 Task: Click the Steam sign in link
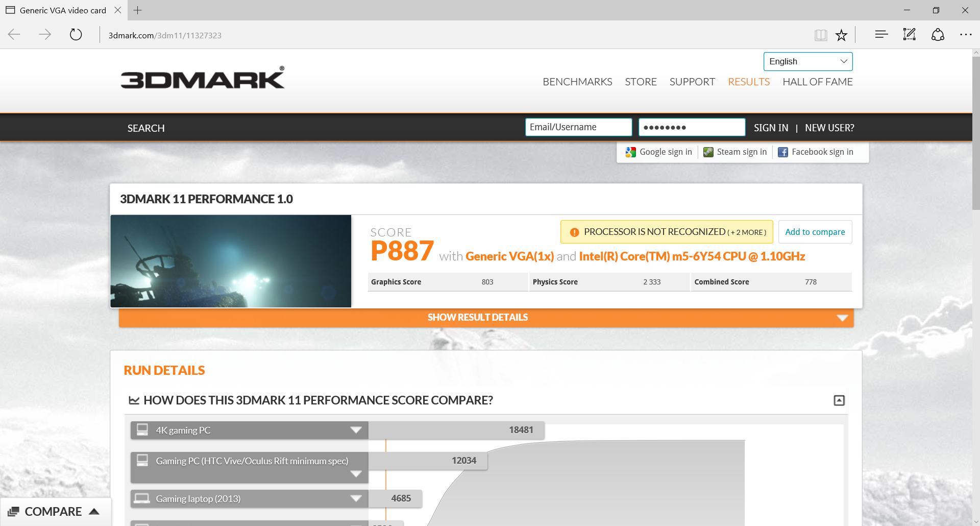click(x=742, y=152)
